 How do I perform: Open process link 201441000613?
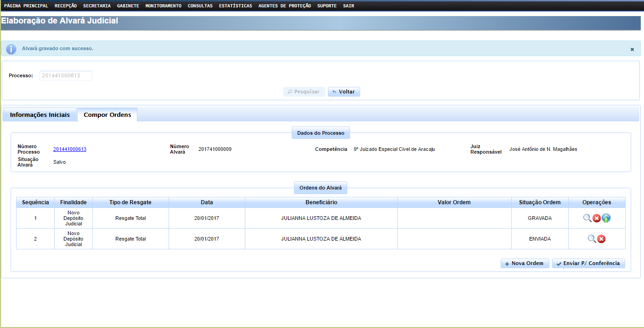[70, 149]
